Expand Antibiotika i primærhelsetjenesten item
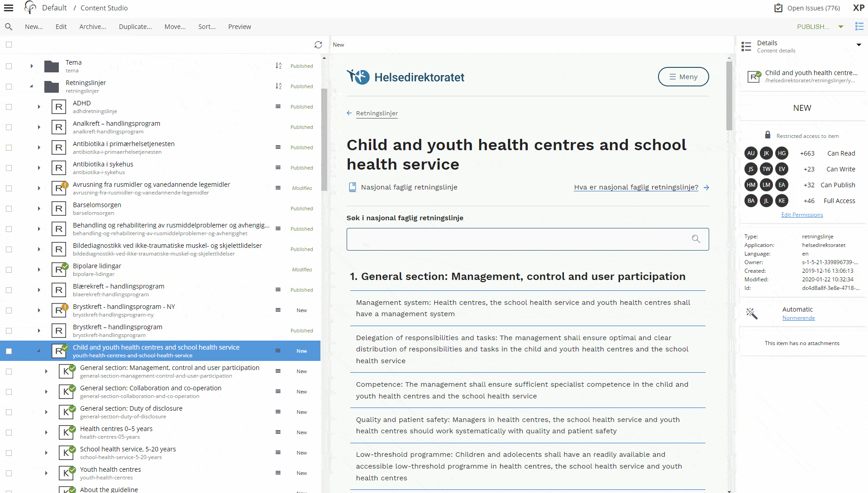 click(x=39, y=147)
